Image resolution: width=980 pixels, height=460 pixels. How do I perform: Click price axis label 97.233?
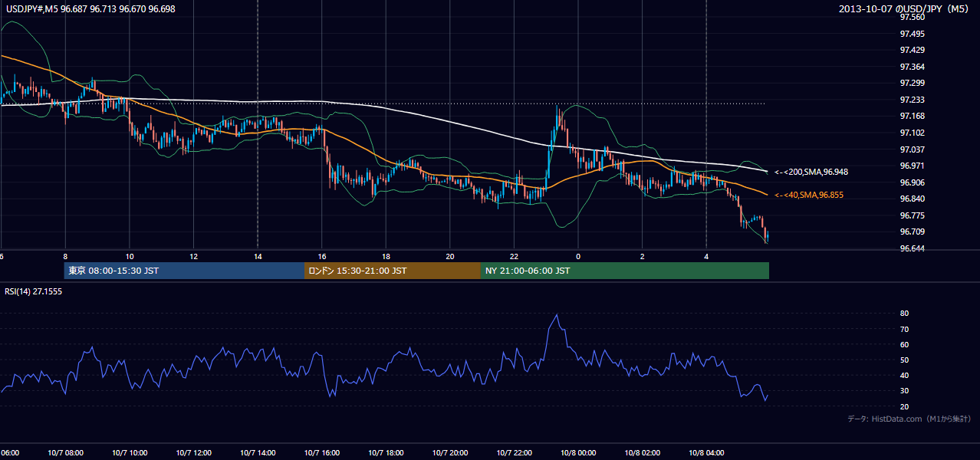click(912, 100)
